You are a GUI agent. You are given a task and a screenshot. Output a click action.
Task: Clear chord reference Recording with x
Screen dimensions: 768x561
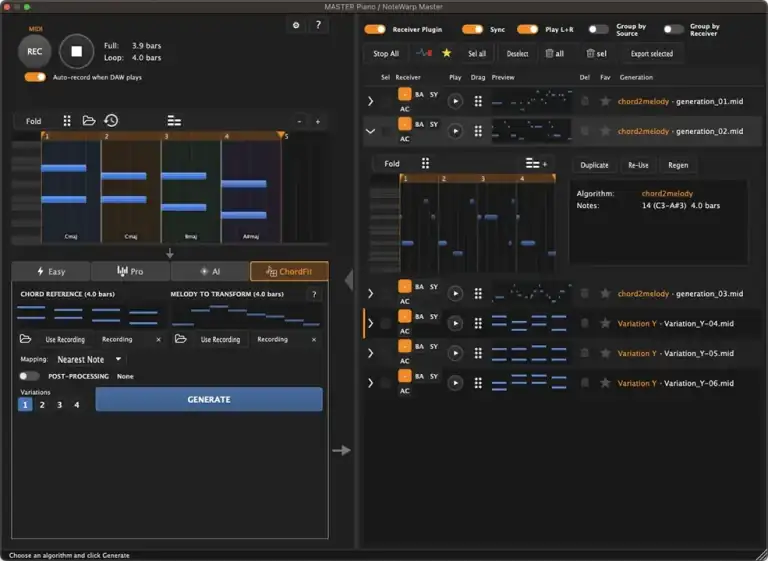pos(158,340)
